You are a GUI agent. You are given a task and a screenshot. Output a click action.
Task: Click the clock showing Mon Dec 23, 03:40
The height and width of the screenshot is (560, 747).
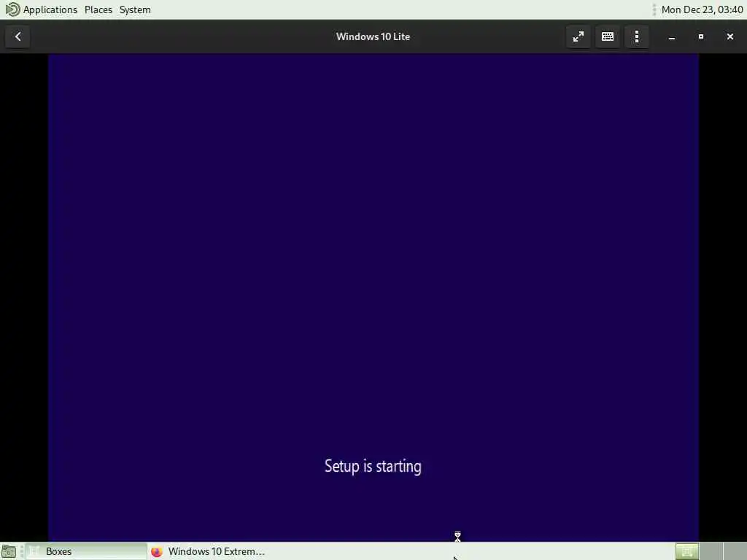point(702,9)
